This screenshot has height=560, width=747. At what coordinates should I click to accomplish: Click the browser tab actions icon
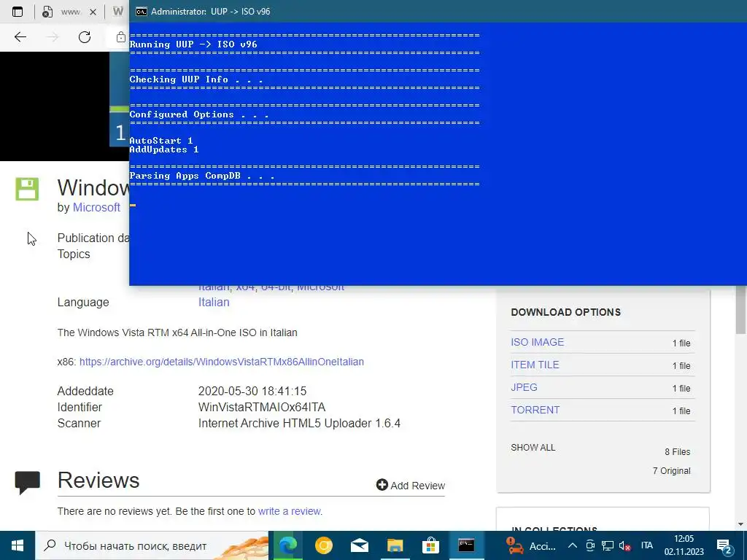point(18,12)
